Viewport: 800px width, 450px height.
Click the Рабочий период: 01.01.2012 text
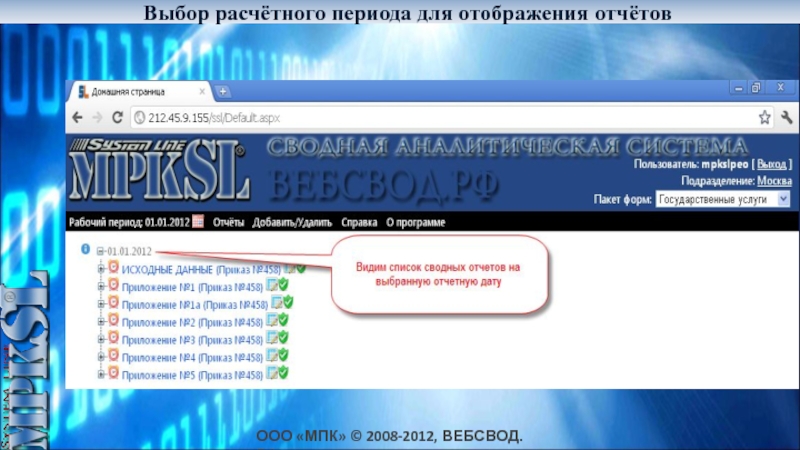coord(129,222)
